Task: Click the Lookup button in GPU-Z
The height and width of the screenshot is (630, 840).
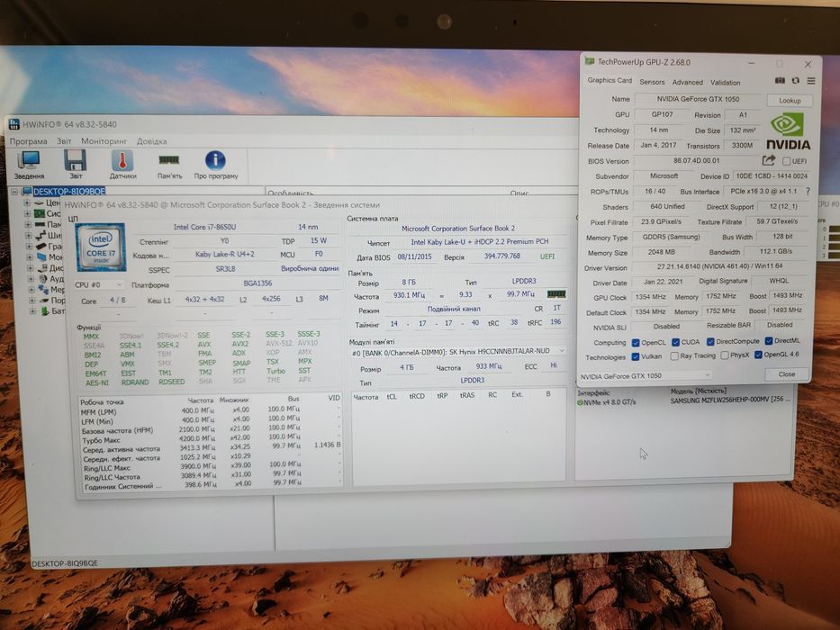Action: click(x=790, y=100)
